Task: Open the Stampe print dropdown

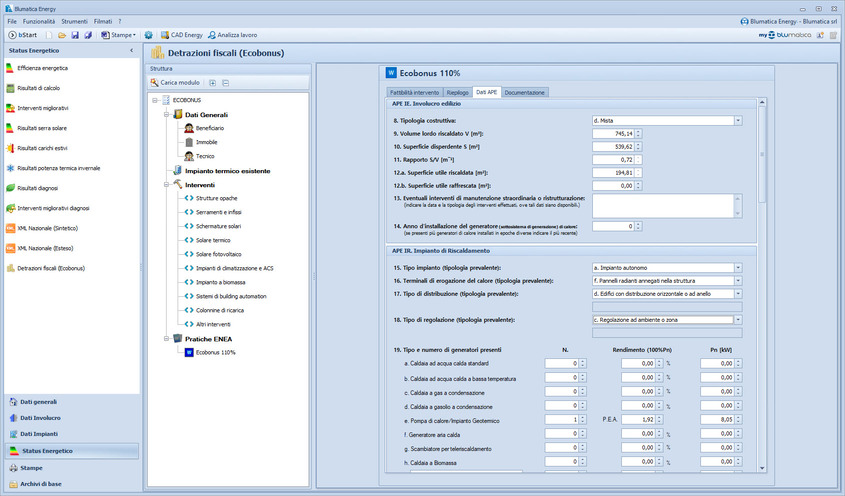Action: pos(119,35)
